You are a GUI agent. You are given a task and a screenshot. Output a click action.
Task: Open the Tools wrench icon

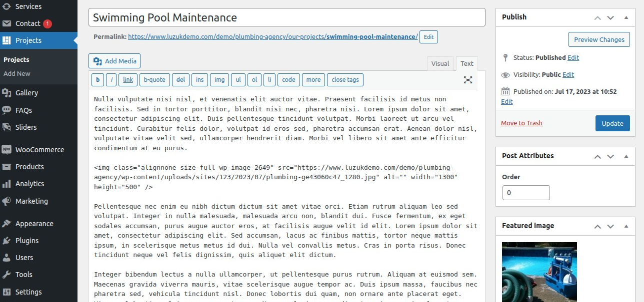[7, 275]
